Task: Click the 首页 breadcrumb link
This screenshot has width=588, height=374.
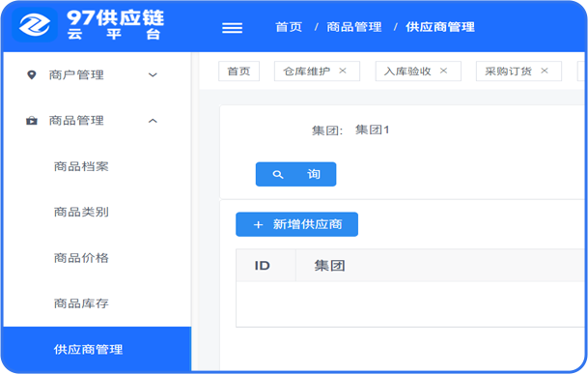Action: click(289, 27)
